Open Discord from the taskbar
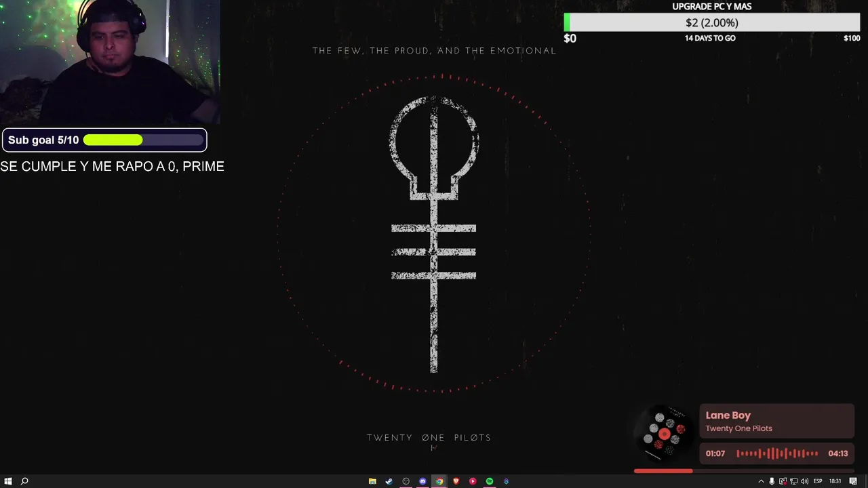 (422, 481)
